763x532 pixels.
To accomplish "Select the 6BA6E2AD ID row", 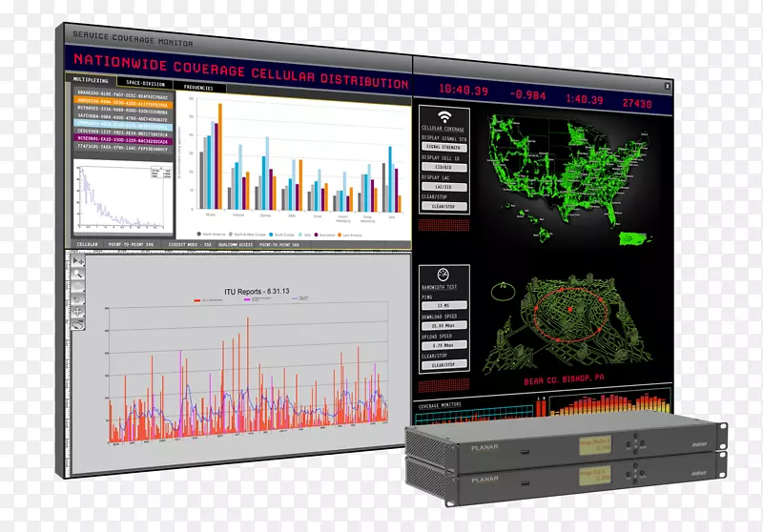I will (123, 95).
